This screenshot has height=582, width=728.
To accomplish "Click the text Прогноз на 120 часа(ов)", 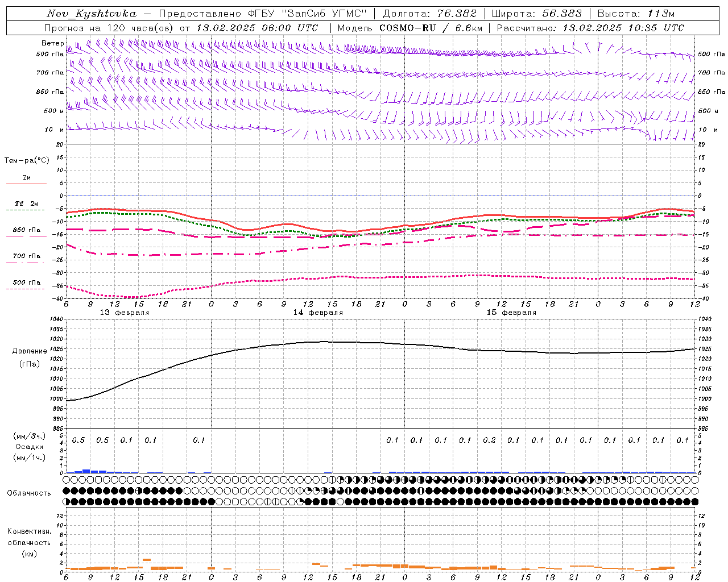I will tap(109, 28).
